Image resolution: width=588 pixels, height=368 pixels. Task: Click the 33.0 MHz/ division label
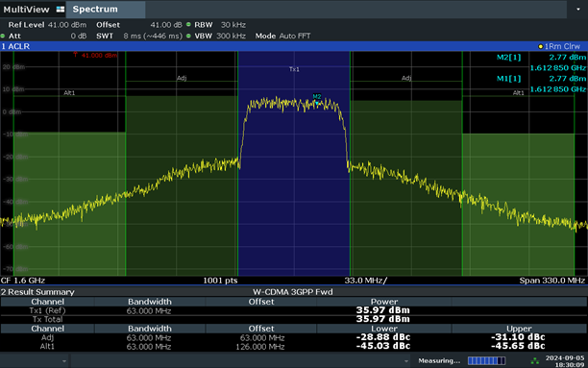pos(366,281)
